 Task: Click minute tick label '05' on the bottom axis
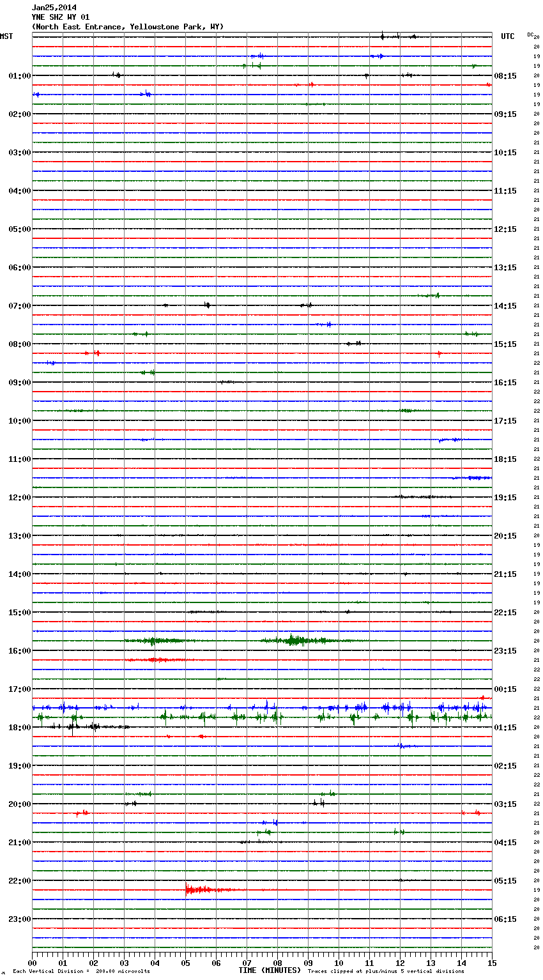pyautogui.click(x=185, y=963)
